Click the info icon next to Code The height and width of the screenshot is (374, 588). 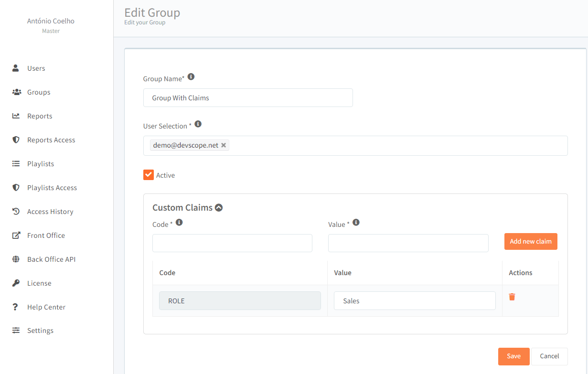179,223
